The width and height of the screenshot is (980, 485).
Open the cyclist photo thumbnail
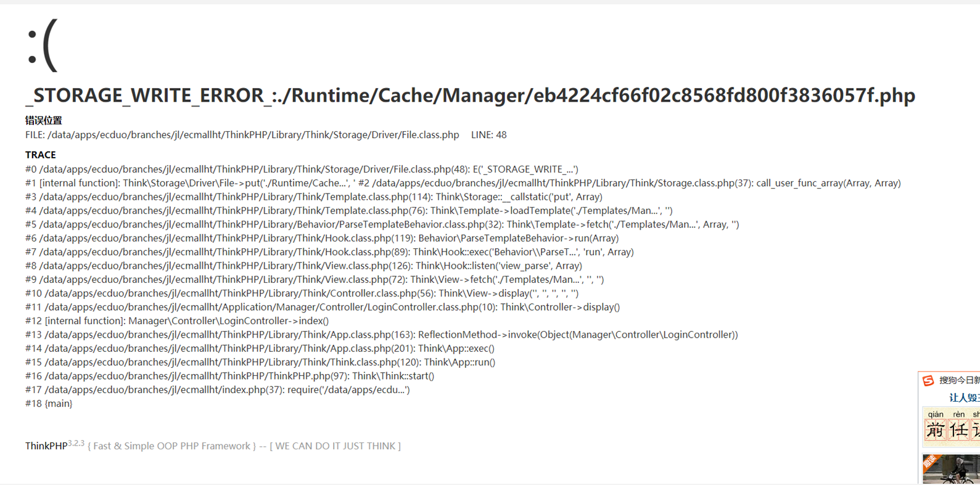click(x=951, y=469)
